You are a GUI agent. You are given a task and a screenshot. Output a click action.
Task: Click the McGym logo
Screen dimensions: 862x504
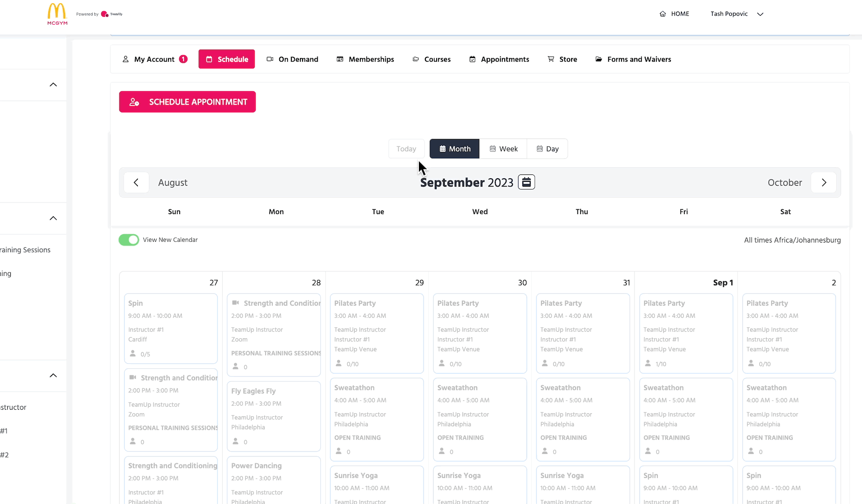(57, 14)
